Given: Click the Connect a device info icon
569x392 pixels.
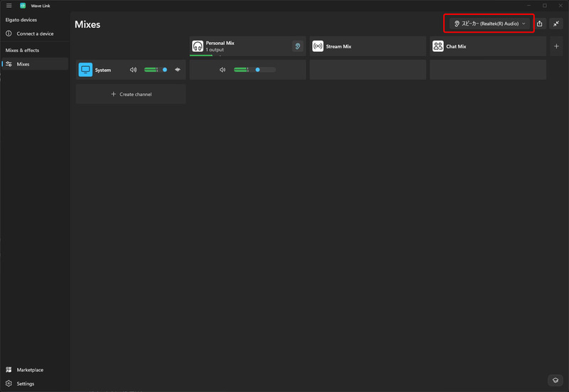Looking at the screenshot, I should click(x=9, y=33).
